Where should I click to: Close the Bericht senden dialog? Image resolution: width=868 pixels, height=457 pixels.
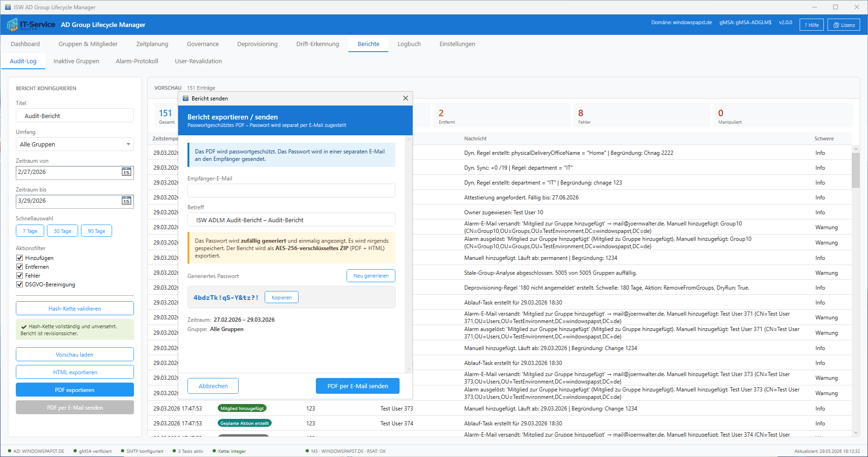click(405, 98)
